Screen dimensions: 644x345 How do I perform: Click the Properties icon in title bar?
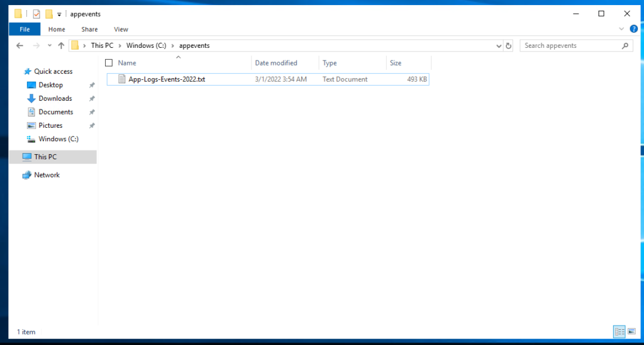(x=36, y=14)
